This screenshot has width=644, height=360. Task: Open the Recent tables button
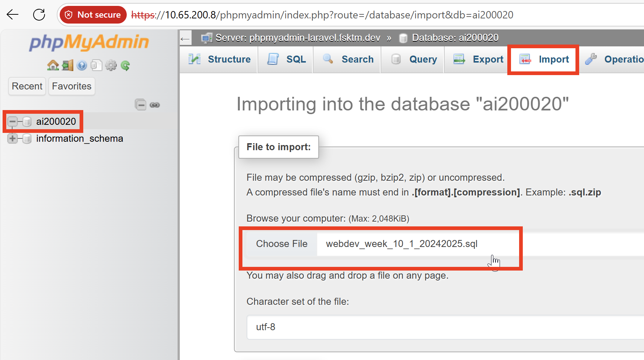click(27, 86)
